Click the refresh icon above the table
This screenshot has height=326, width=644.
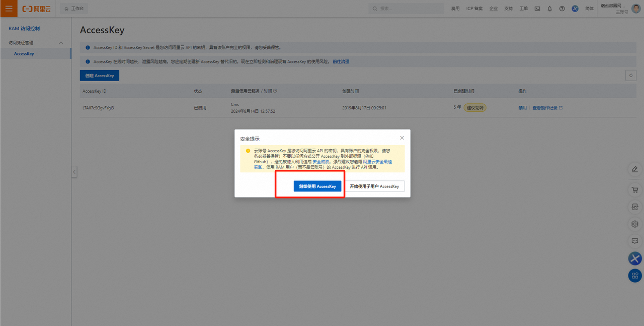(630, 76)
